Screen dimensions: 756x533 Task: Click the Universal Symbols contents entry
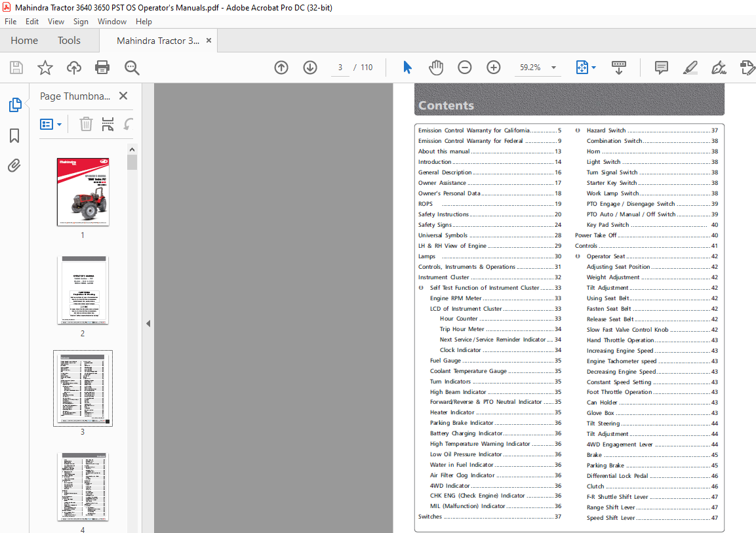coord(489,235)
